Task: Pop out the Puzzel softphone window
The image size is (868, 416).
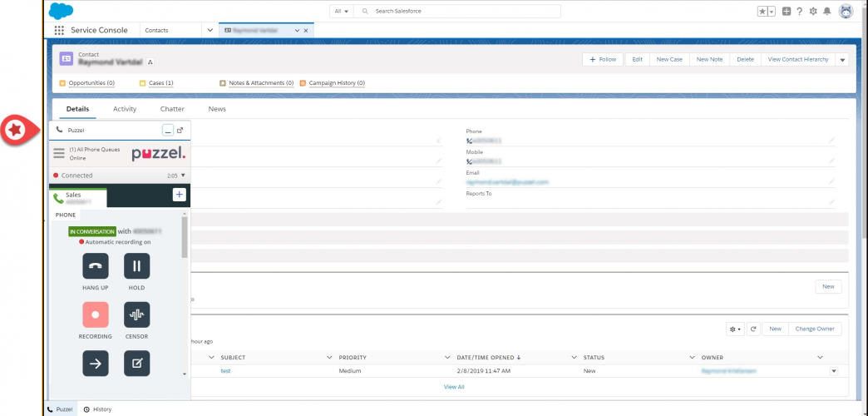Action: [180, 131]
